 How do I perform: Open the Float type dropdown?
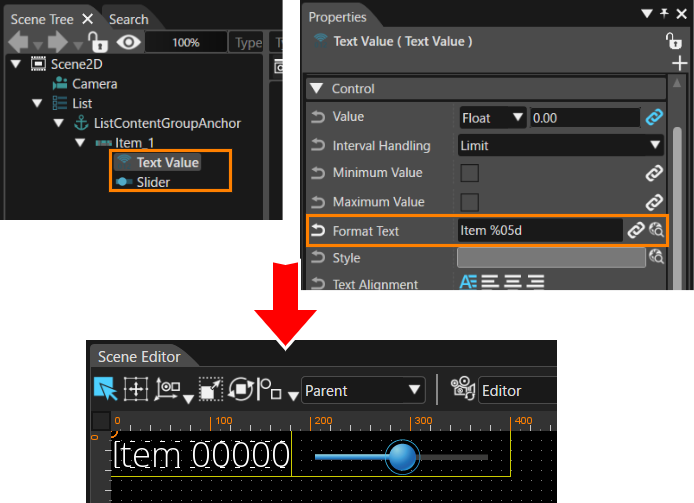pyautogui.click(x=493, y=118)
